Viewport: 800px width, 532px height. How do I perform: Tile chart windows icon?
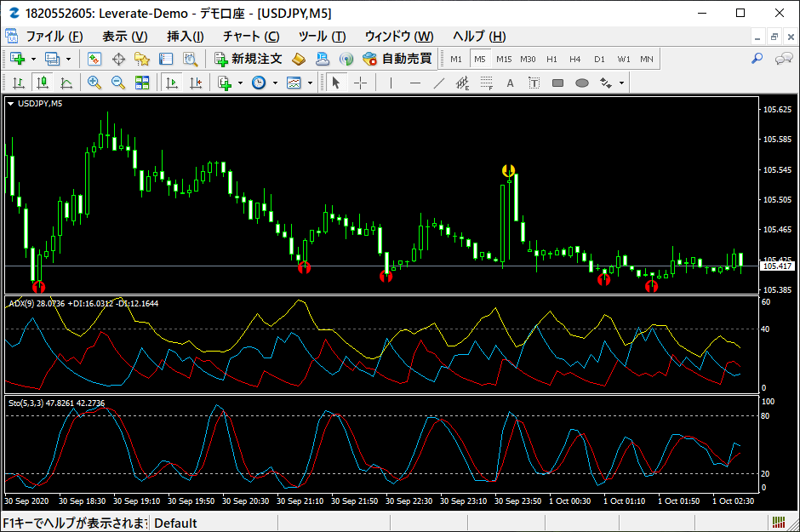142,83
